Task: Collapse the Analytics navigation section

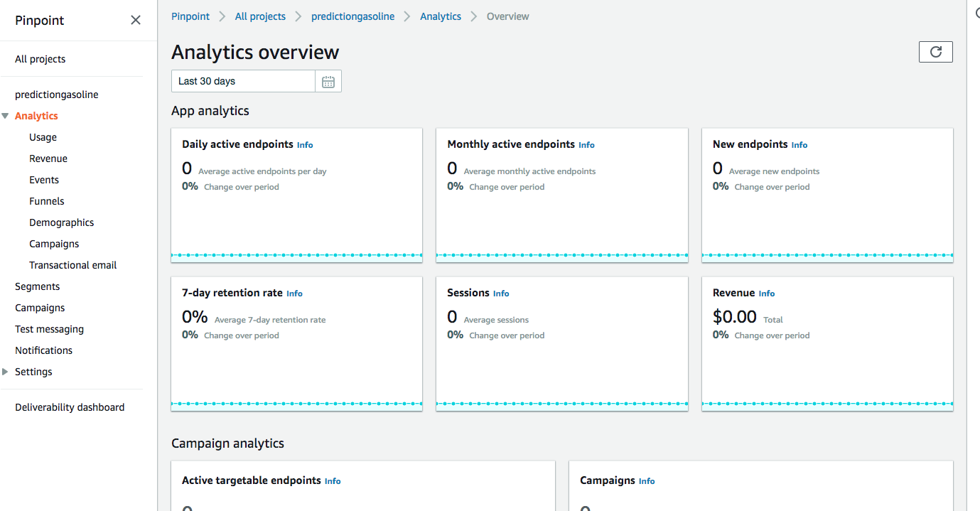Action: pos(6,116)
